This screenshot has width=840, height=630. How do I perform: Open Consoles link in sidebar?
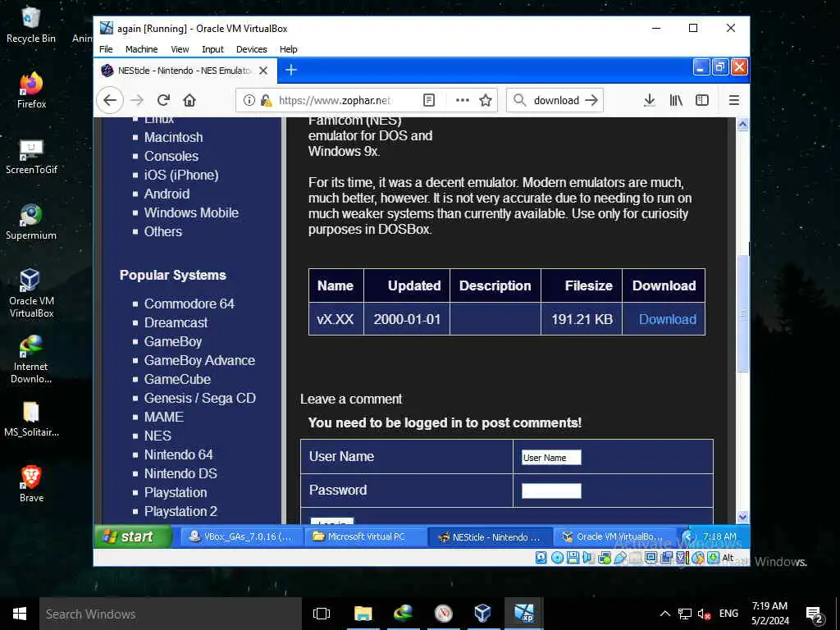pos(171,156)
